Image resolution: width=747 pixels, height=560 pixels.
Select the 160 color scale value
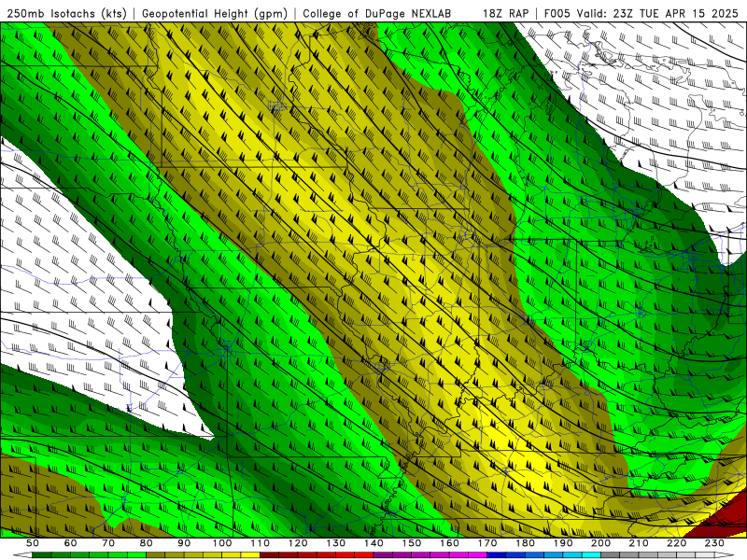pos(449,543)
